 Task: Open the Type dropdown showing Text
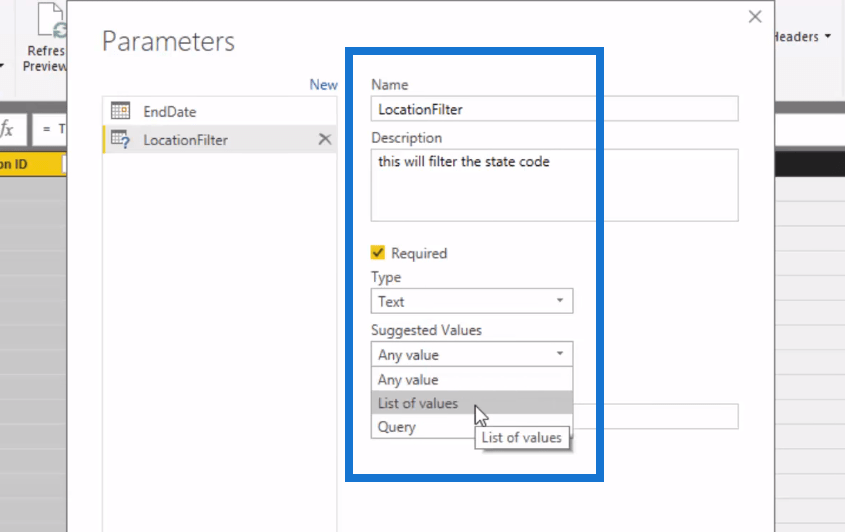(472, 301)
